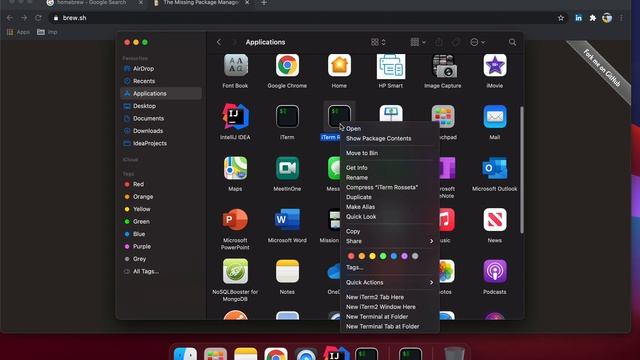Select the News app icon

[x=495, y=220]
